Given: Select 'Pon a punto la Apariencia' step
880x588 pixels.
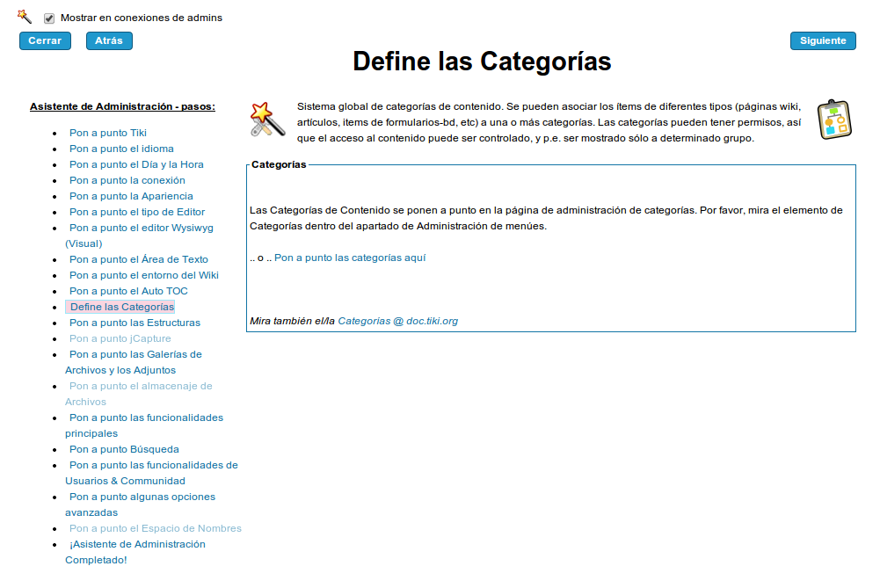Looking at the screenshot, I should click(131, 196).
